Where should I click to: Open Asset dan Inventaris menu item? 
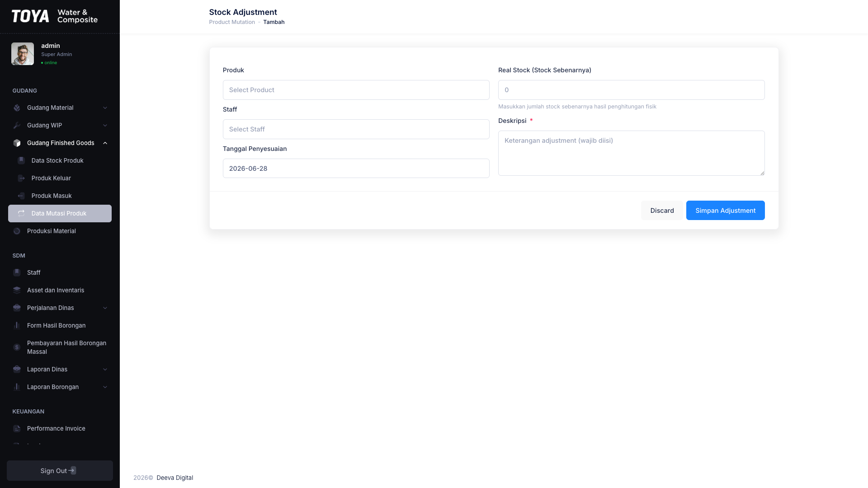[60, 290]
